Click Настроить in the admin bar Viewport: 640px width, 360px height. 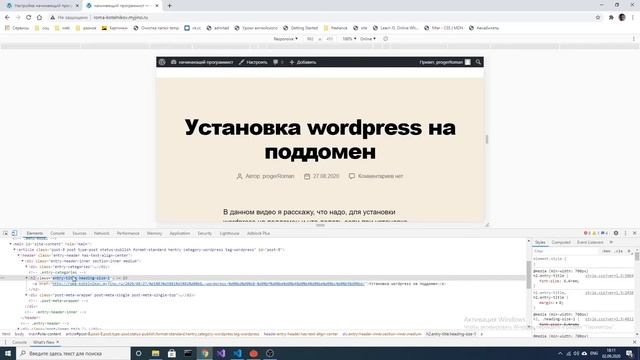[x=253, y=62]
